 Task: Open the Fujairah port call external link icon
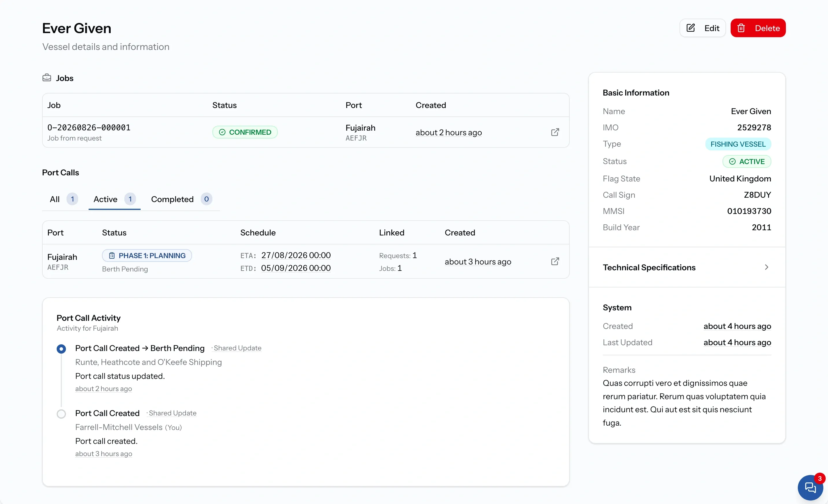(555, 261)
